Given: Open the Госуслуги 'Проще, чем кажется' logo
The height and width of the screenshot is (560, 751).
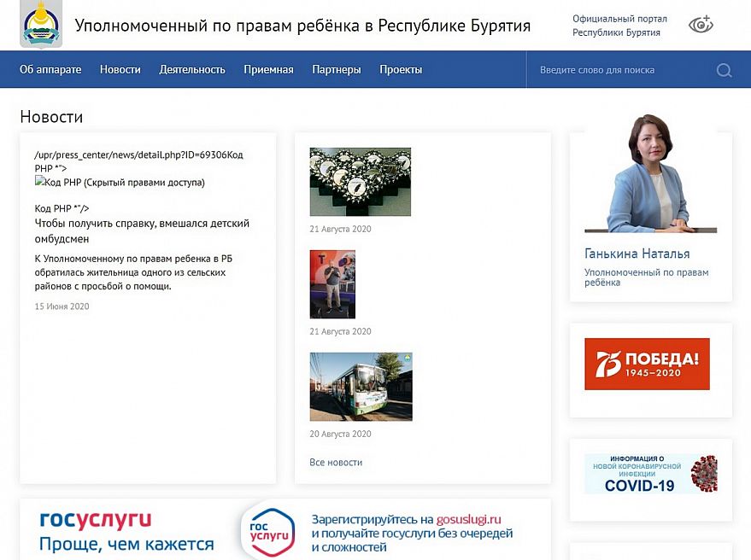Looking at the screenshot, I should pyautogui.click(x=126, y=531).
